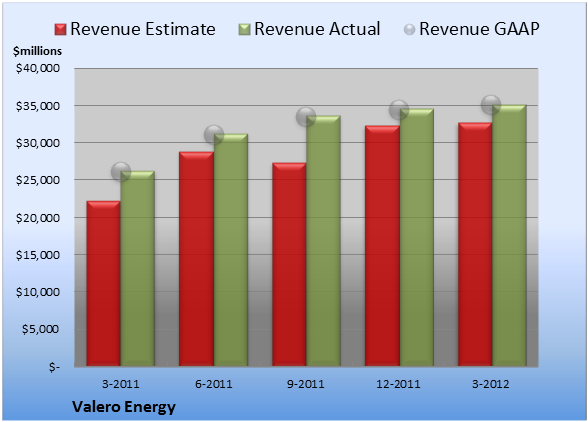This screenshot has width=588, height=422.
Task: Select the Revenue GAAP circle for 6-2011
Action: pyautogui.click(x=214, y=135)
